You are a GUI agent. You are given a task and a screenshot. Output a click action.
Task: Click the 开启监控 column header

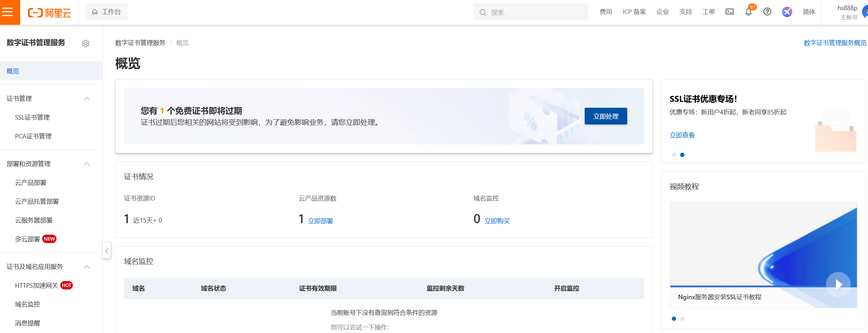(567, 288)
